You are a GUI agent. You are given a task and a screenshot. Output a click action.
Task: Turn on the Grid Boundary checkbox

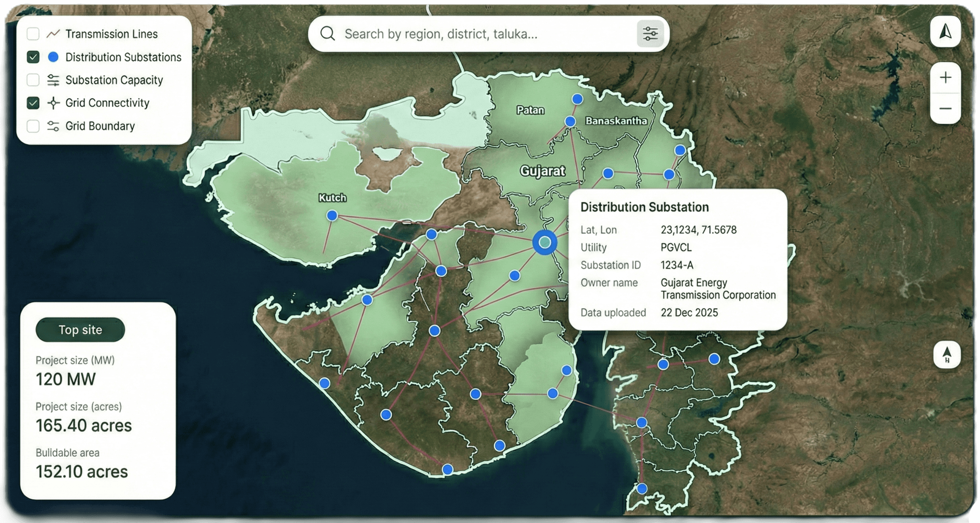pos(33,126)
